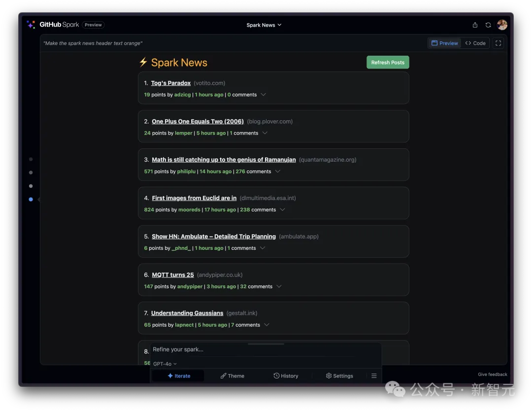Open the Tog's Paradox article link

[170, 83]
